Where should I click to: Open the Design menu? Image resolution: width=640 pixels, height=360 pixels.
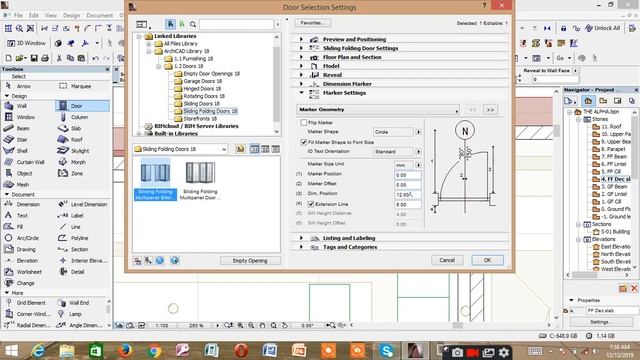71,16
